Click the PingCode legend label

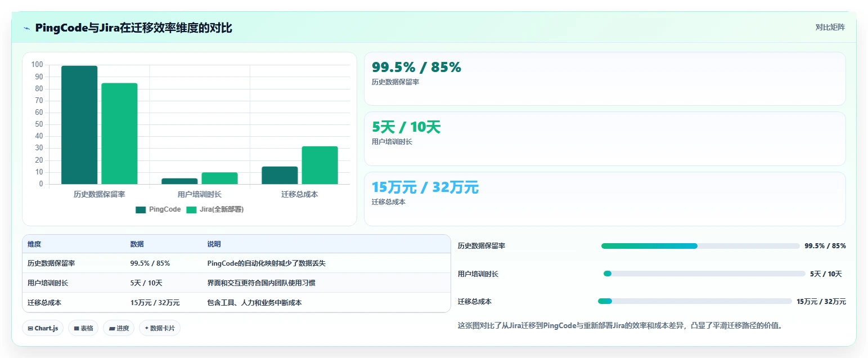[x=165, y=209]
